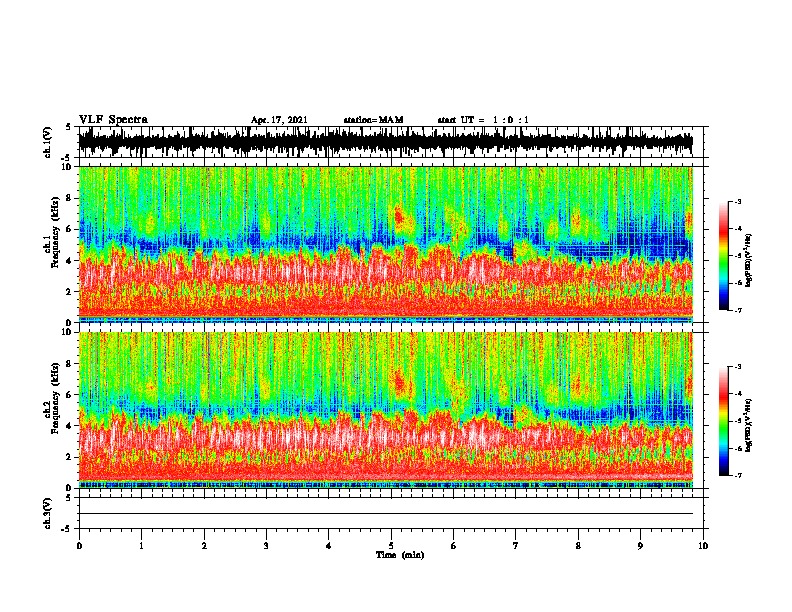The image size is (792, 612).
Task: Click time axis tick label "5"
Action: click(x=391, y=546)
